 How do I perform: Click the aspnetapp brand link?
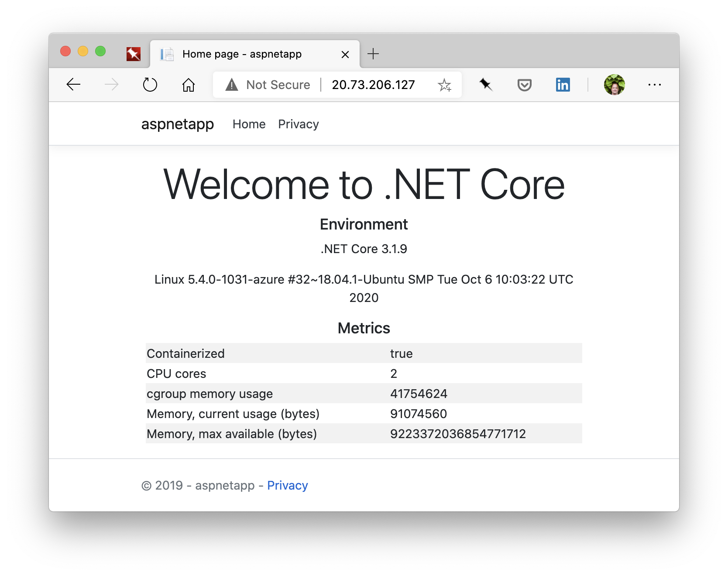178,124
